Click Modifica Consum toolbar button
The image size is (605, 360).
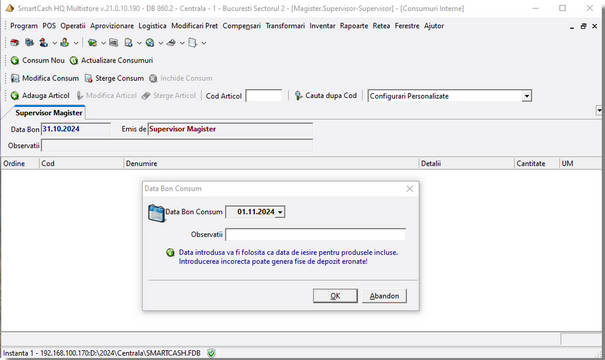[45, 78]
